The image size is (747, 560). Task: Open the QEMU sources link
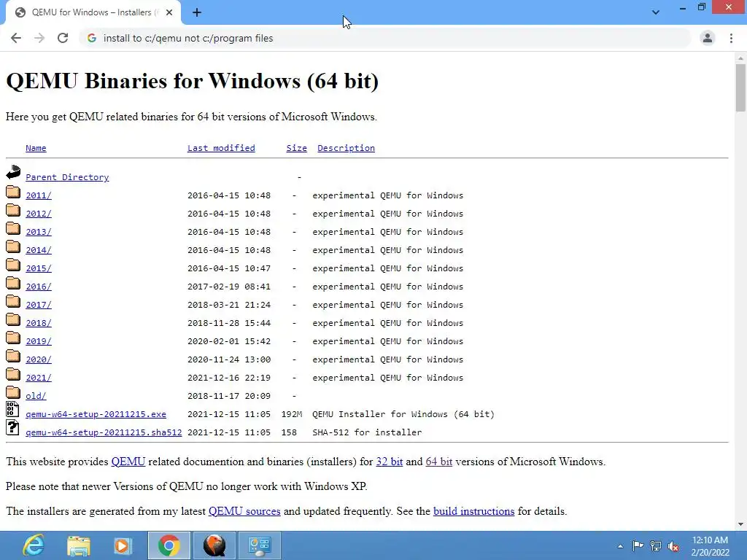point(244,511)
